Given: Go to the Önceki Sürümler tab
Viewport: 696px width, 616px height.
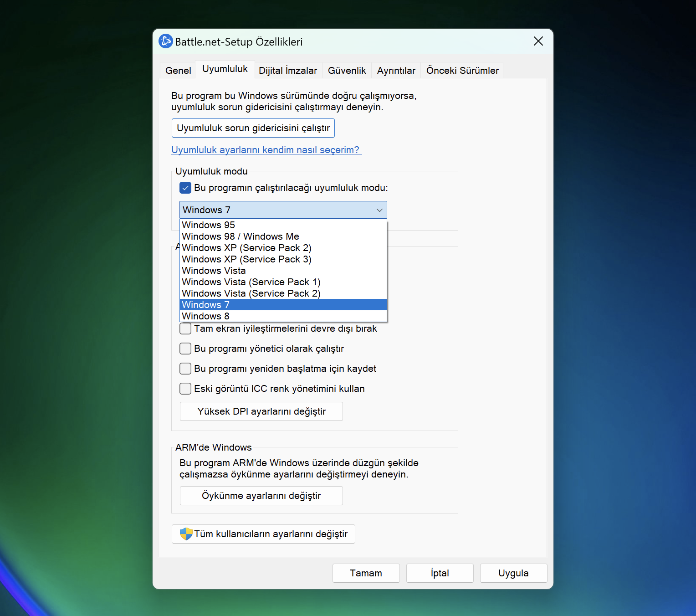Looking at the screenshot, I should pyautogui.click(x=462, y=71).
